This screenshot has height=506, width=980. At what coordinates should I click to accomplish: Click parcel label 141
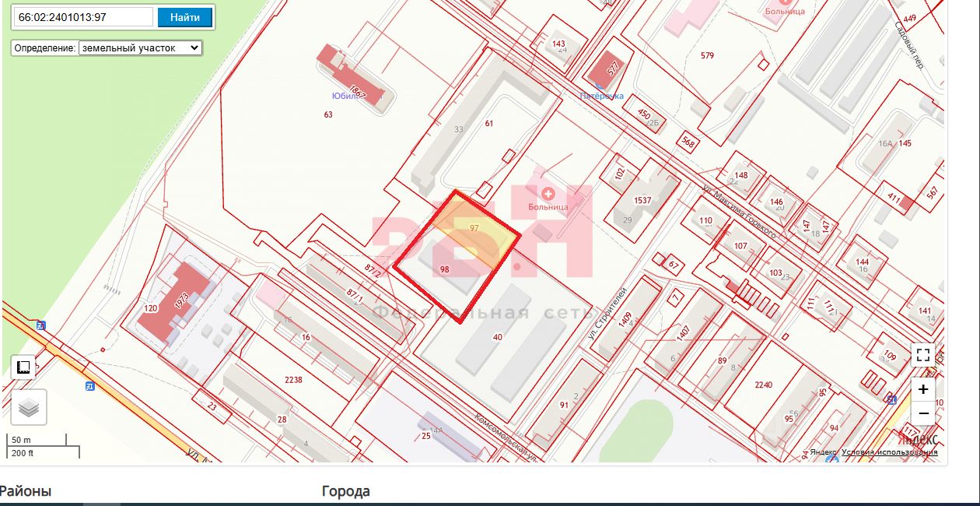pos(925,311)
